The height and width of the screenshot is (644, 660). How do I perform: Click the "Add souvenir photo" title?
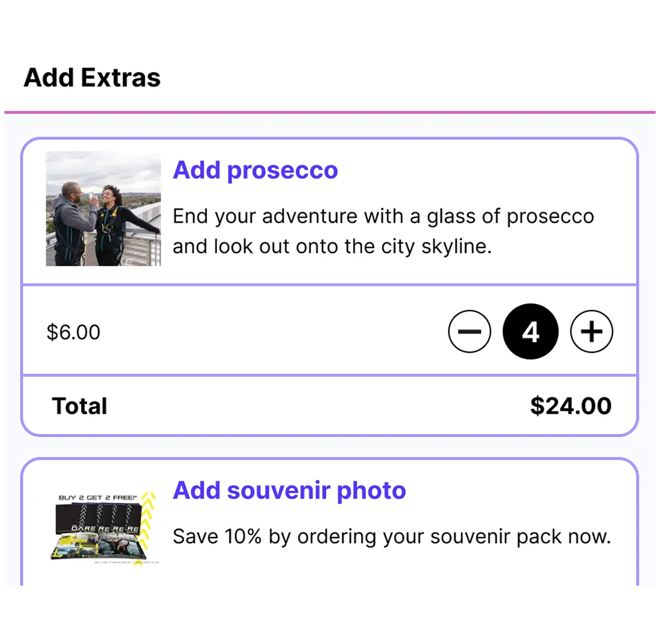point(289,490)
